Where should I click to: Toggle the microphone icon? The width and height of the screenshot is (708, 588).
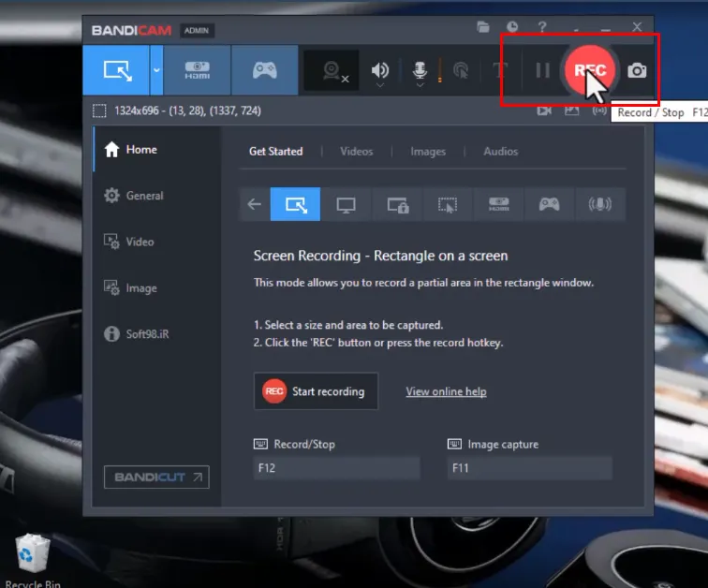(420, 69)
